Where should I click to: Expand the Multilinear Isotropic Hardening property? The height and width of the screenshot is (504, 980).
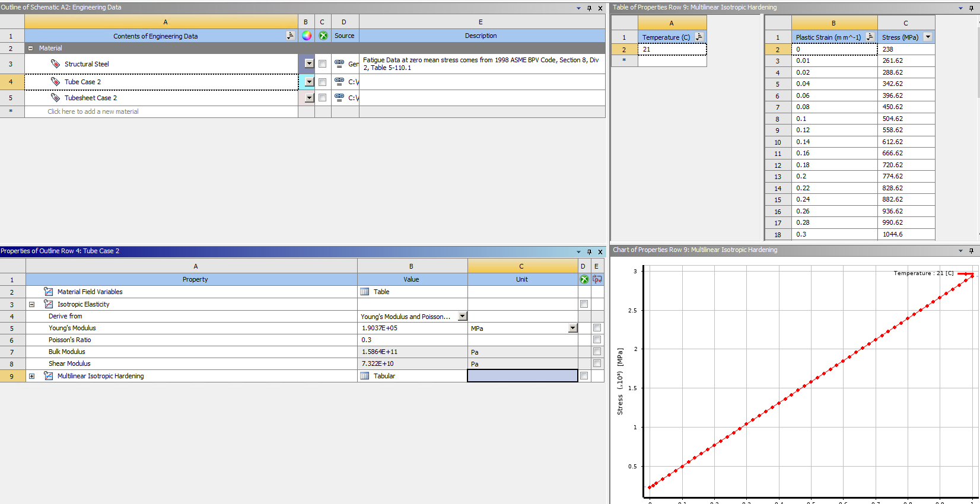click(32, 376)
